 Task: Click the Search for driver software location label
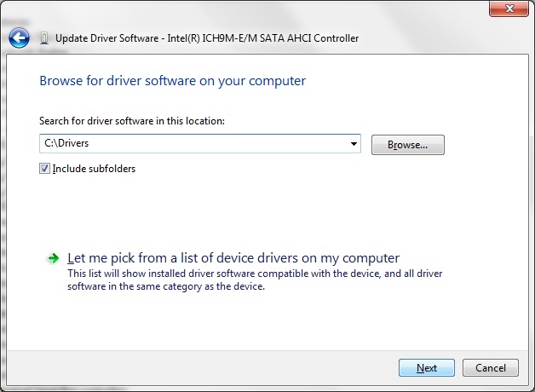(x=132, y=121)
